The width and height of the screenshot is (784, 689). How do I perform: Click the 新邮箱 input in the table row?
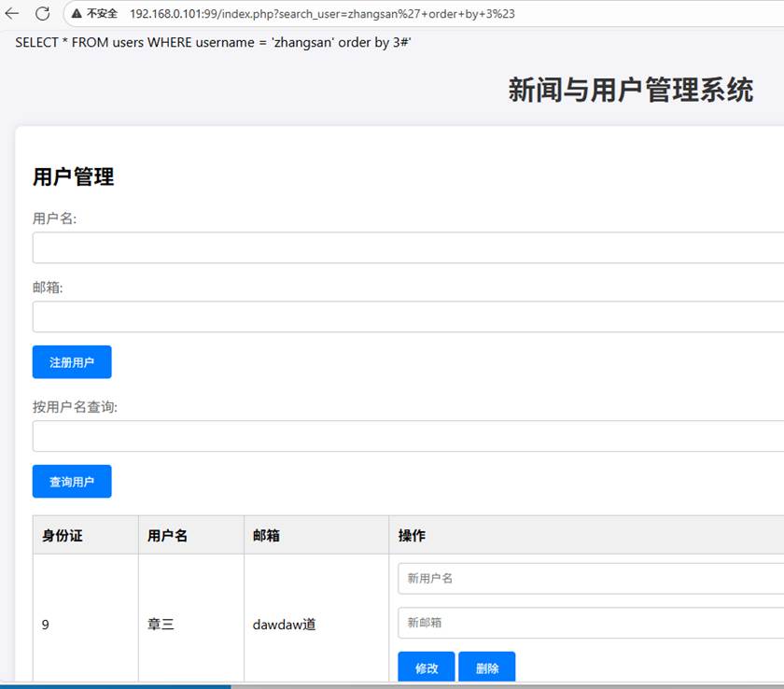coord(591,623)
